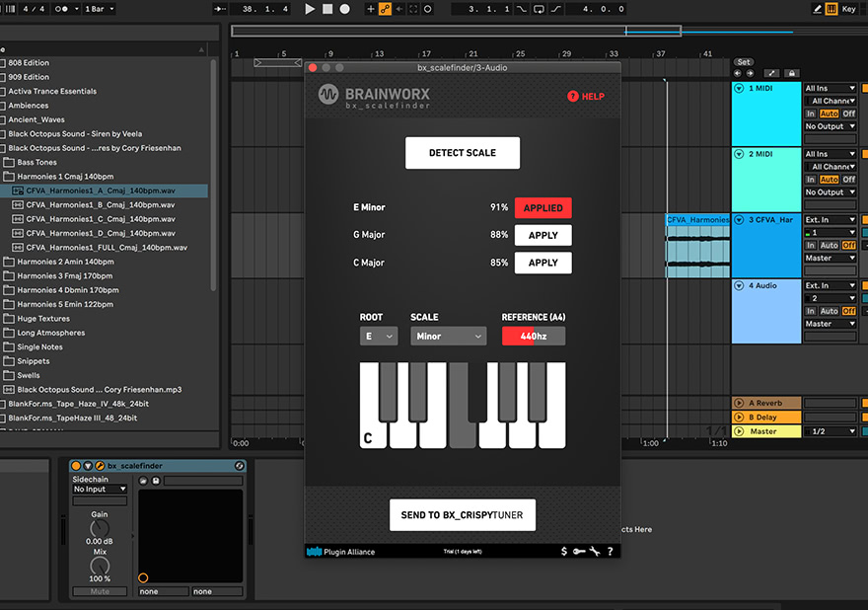Set 3 CFVA_Har monitor to Auto
Image resolution: width=868 pixels, height=610 pixels.
(829, 245)
